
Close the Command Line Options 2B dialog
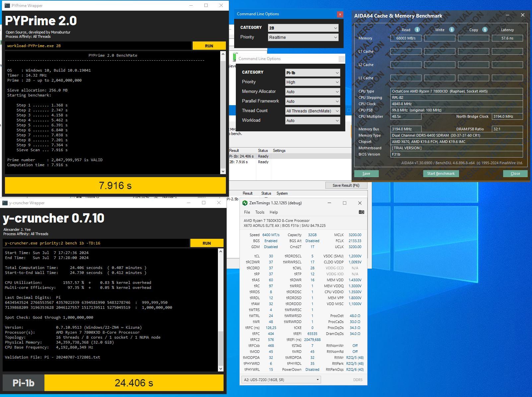(340, 14)
